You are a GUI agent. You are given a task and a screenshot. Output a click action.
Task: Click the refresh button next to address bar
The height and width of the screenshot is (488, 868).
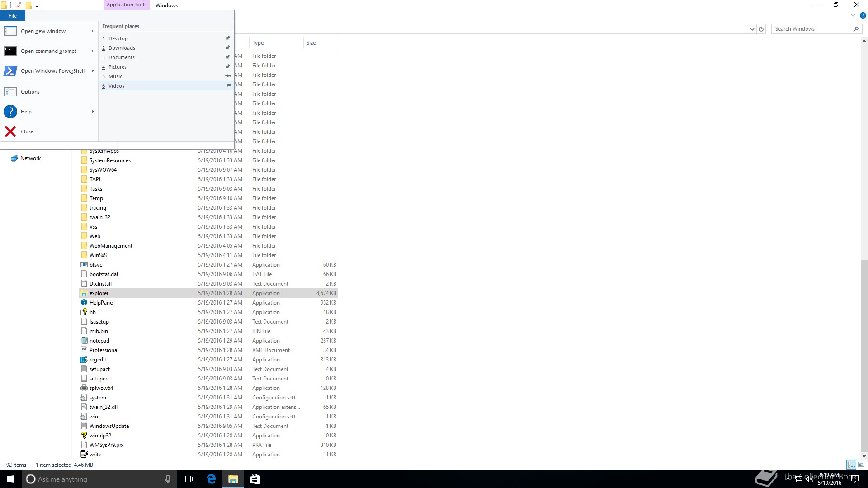(x=761, y=29)
